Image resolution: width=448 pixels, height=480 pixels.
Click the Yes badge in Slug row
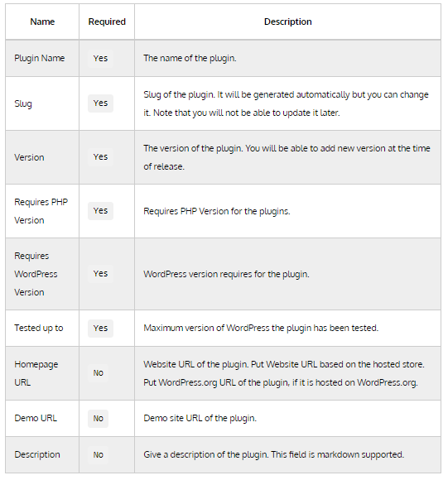pyautogui.click(x=100, y=103)
